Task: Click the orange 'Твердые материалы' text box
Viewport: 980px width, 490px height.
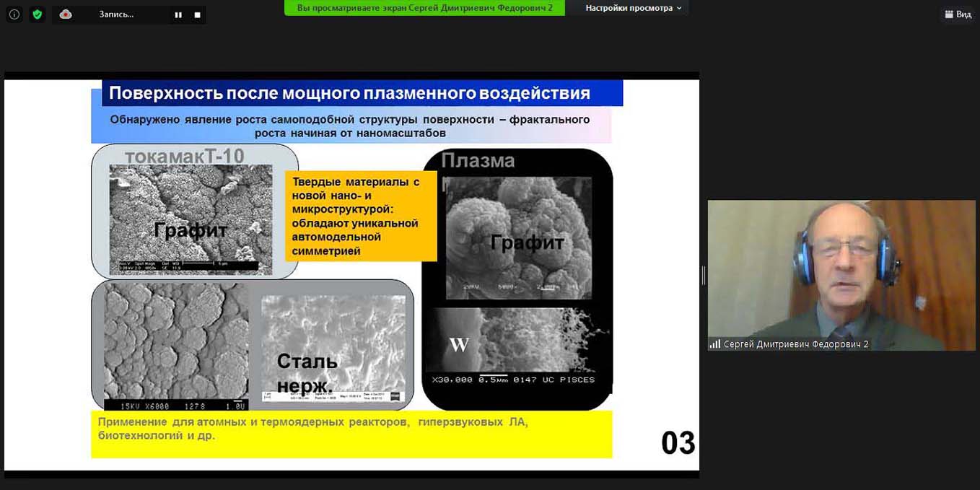Action: coord(361,216)
